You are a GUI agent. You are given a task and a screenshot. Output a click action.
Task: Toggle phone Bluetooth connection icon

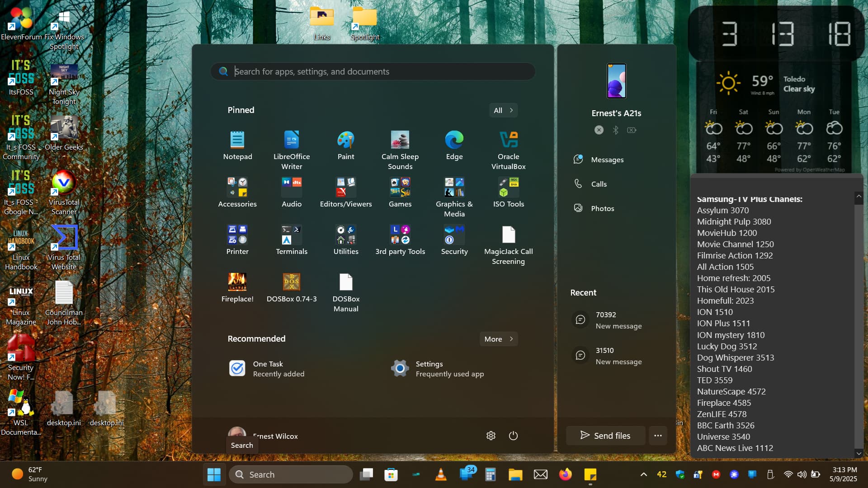pos(615,130)
